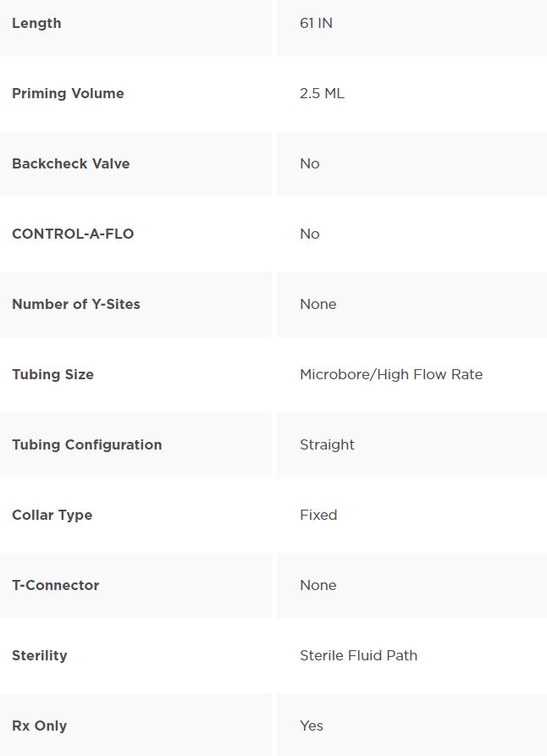Click the Collar Type label
This screenshot has width=547, height=756.
(52, 516)
